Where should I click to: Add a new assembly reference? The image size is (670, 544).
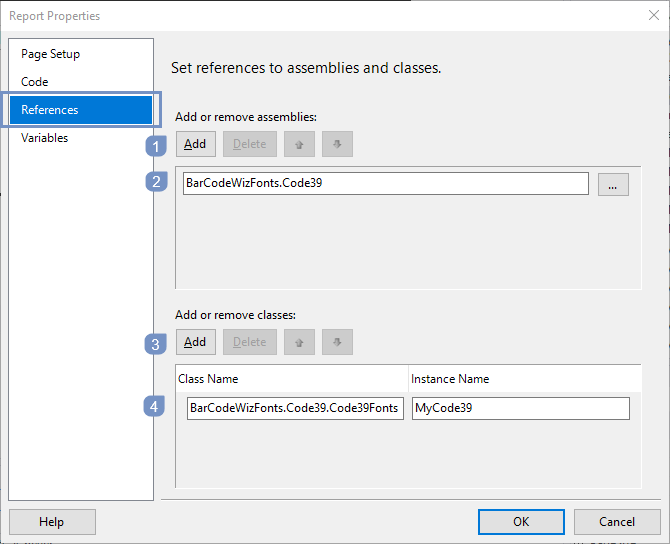[x=196, y=144]
